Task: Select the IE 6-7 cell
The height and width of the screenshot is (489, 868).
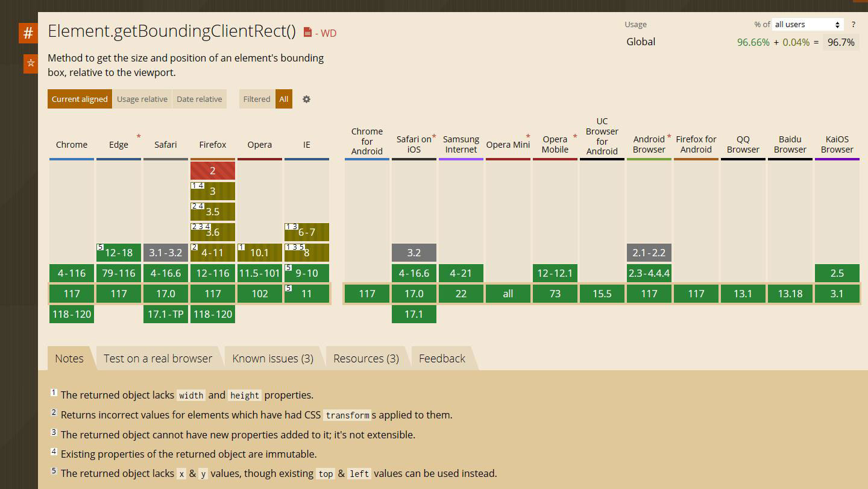Action: pos(307,232)
